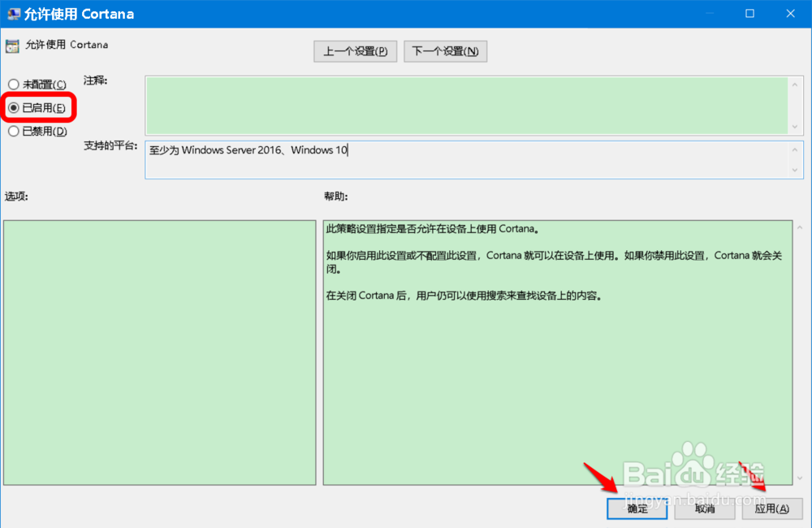The image size is (812, 528).
Task: Maximize the 允许使用 Cortana window
Action: coord(749,14)
